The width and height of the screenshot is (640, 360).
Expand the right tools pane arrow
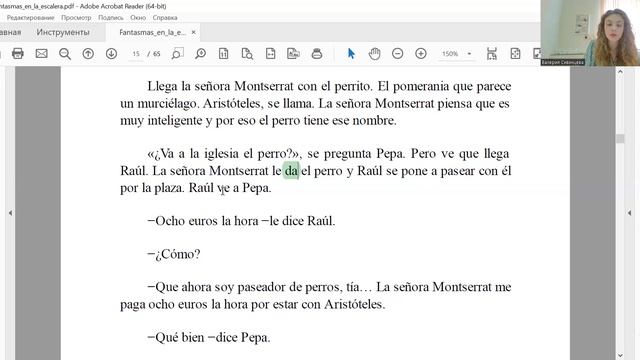629,213
